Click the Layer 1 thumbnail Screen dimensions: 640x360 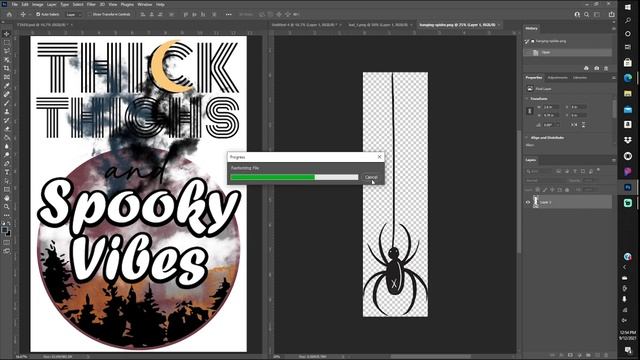(536, 202)
